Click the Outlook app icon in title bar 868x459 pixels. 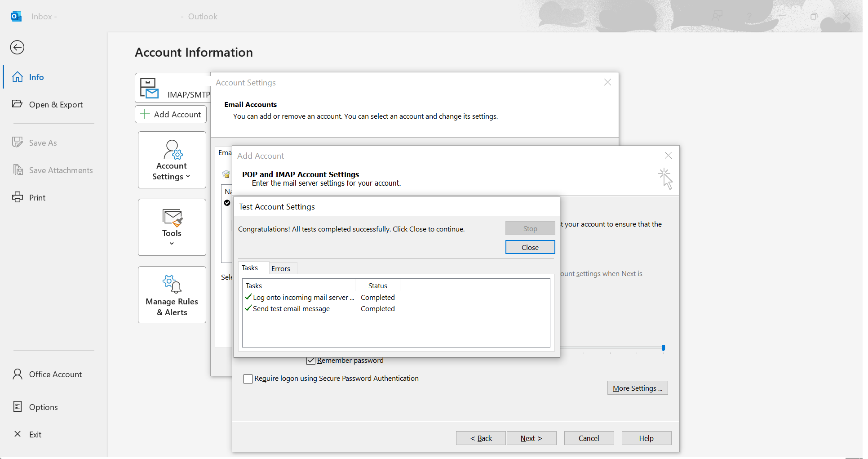16,16
